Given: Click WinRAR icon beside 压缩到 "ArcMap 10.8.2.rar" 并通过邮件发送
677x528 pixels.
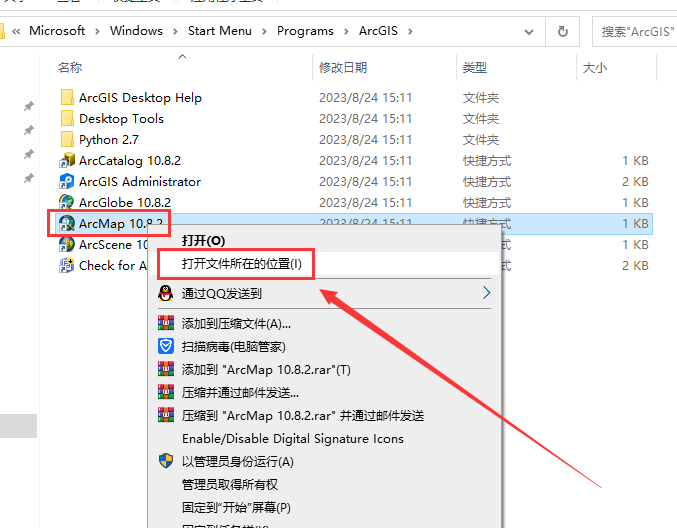Looking at the screenshot, I should click(166, 415).
